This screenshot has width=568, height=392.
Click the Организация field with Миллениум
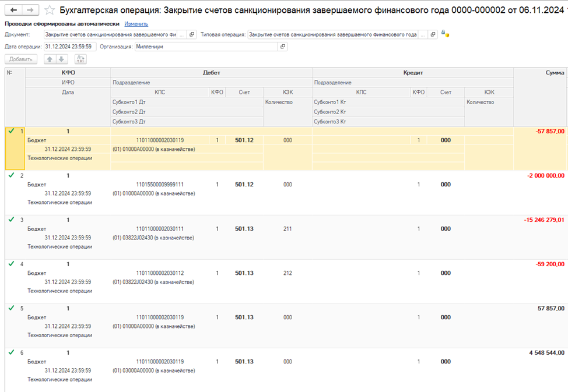[206, 47]
